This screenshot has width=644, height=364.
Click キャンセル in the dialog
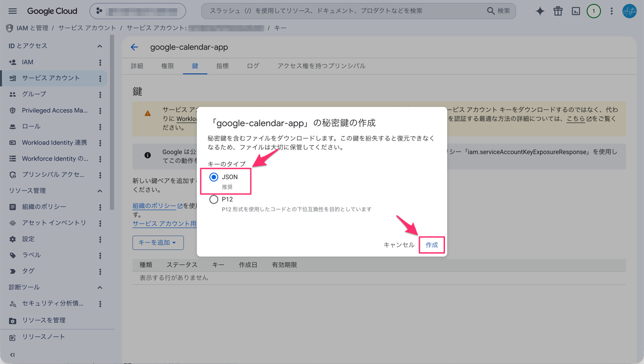click(399, 245)
